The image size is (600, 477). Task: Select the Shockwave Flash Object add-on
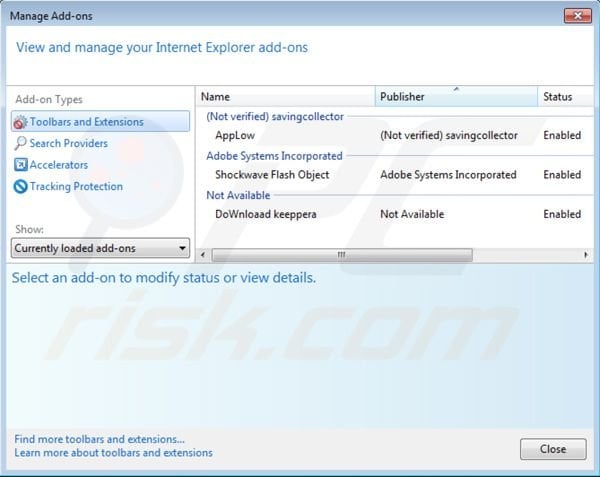tap(395, 175)
